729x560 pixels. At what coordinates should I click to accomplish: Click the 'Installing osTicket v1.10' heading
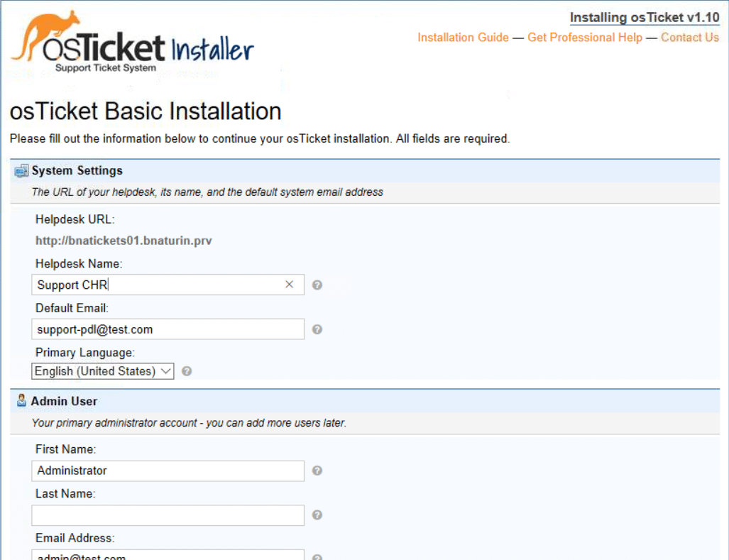(x=645, y=18)
